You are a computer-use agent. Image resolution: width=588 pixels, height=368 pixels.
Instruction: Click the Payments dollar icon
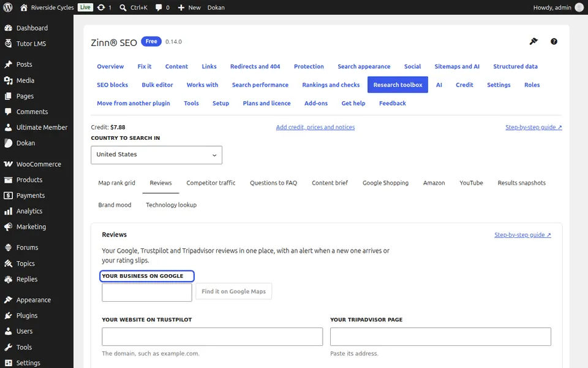8,195
